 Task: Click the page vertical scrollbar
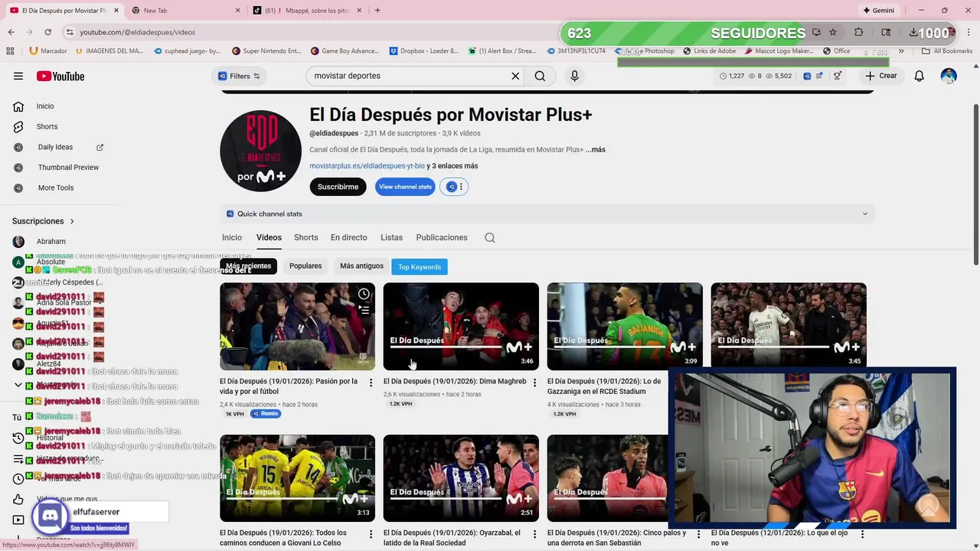pos(975,184)
